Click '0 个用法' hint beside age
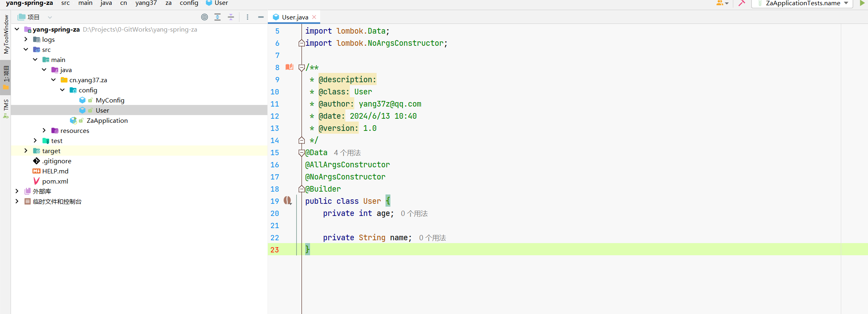Viewport: 868px width, 314px height. click(414, 214)
